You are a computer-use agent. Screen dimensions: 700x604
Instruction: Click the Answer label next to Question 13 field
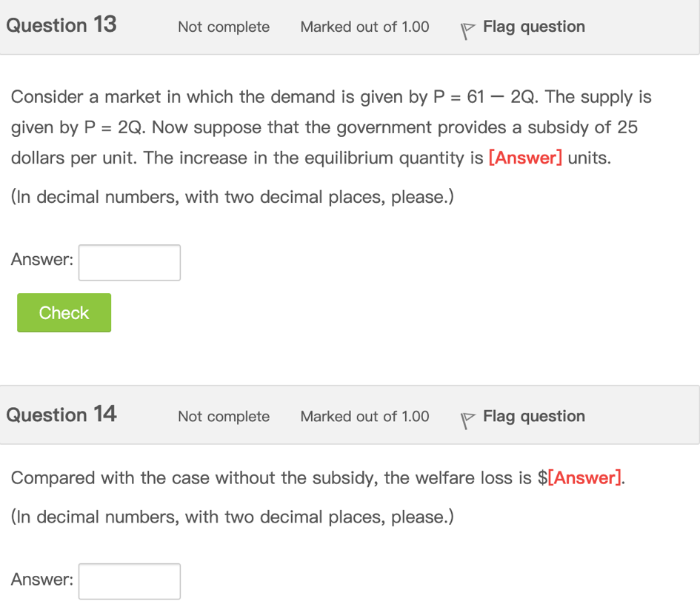(x=41, y=259)
